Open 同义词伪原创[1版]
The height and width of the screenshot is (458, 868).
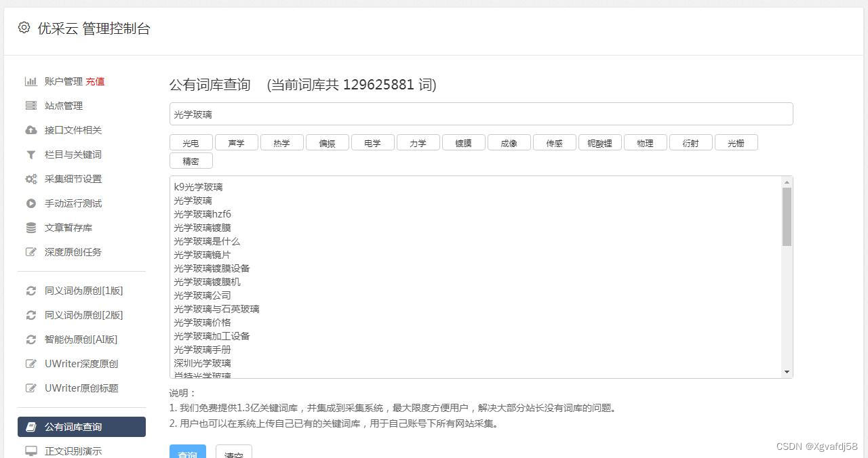(x=84, y=291)
